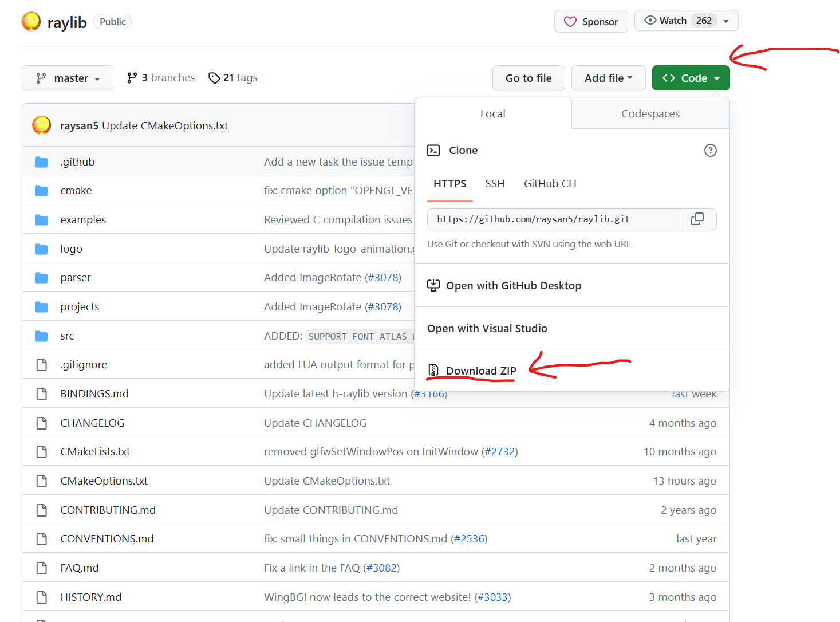Click the raylib repository avatar logo
The width and height of the screenshot is (840, 622).
click(x=31, y=22)
